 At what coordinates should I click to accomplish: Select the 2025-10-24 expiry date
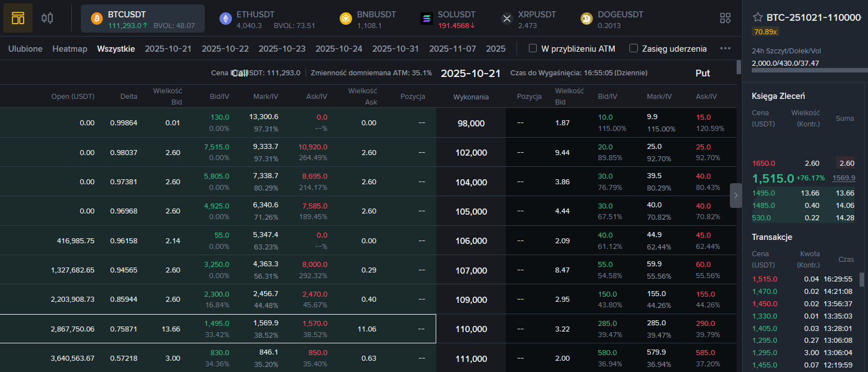coord(339,49)
